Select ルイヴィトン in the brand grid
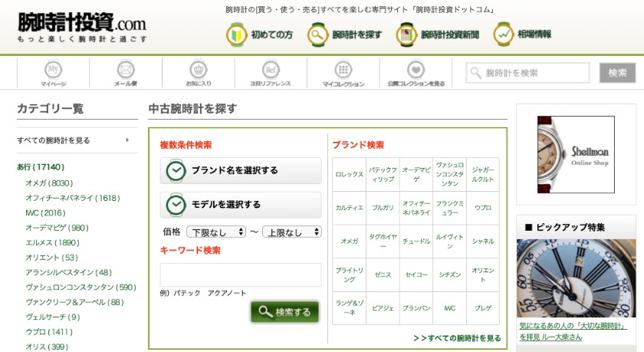The width and height of the screenshot is (644, 352). click(x=450, y=242)
